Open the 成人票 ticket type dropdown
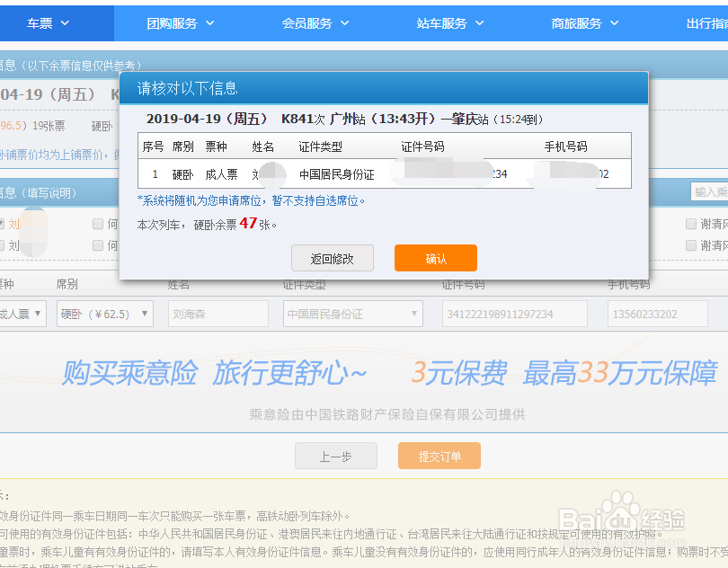This screenshot has height=568, width=728. (x=22, y=314)
